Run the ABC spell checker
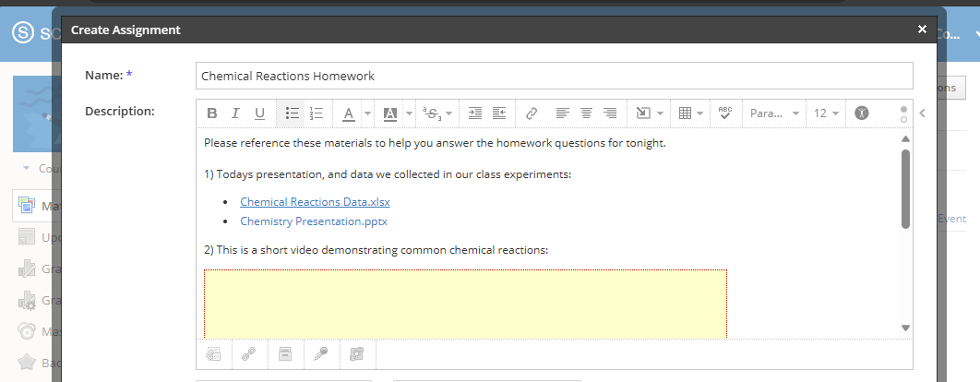This screenshot has width=980, height=382. point(725,113)
